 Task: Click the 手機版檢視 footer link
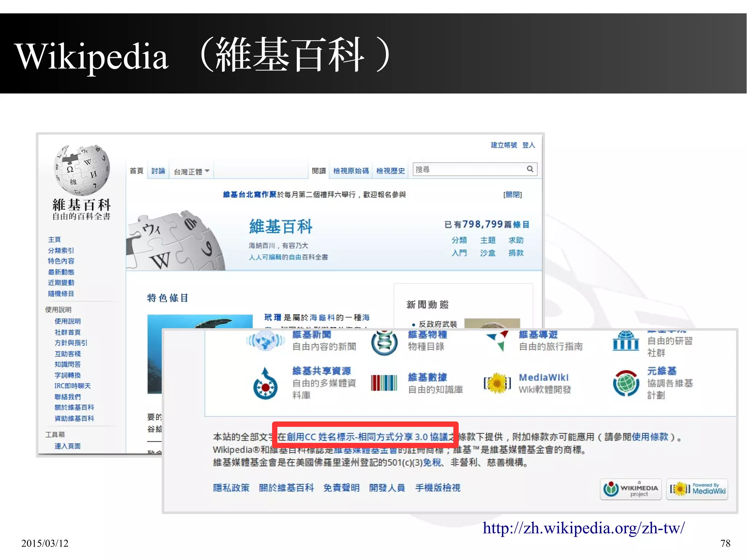point(438,488)
